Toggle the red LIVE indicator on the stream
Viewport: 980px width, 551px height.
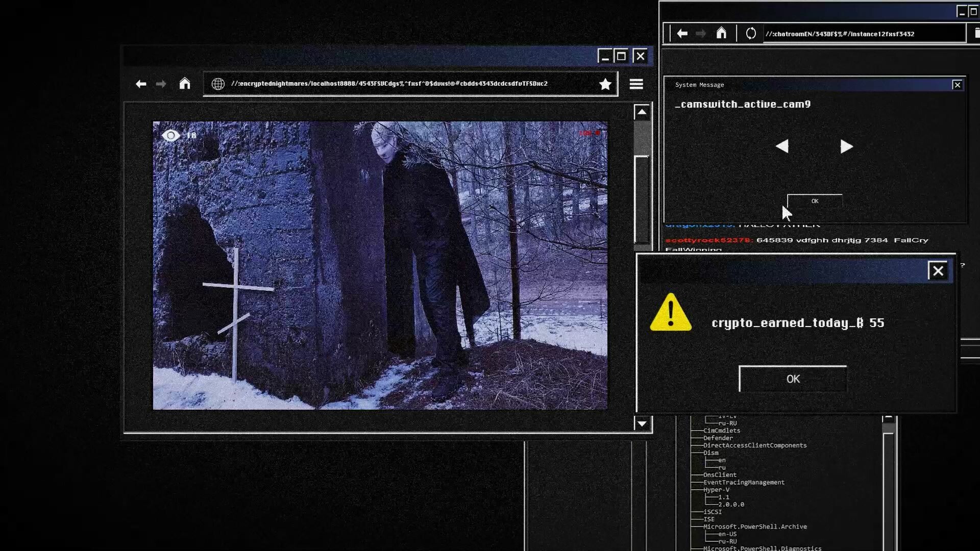tap(589, 134)
